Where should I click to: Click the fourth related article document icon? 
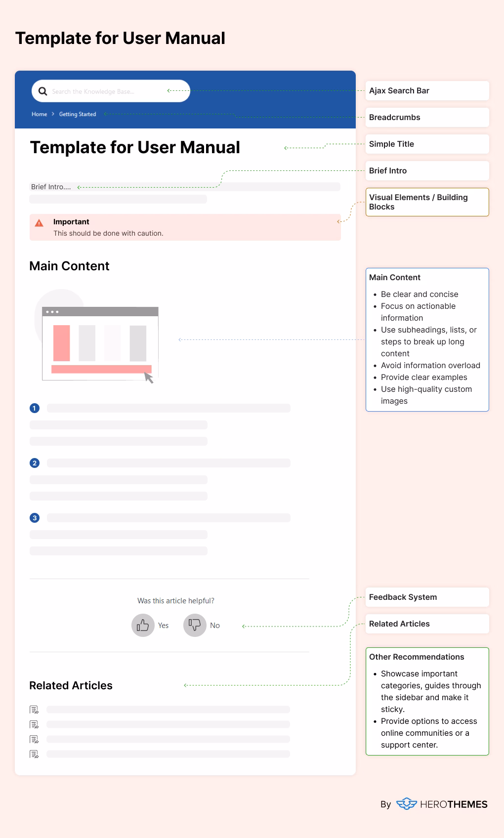(x=34, y=754)
